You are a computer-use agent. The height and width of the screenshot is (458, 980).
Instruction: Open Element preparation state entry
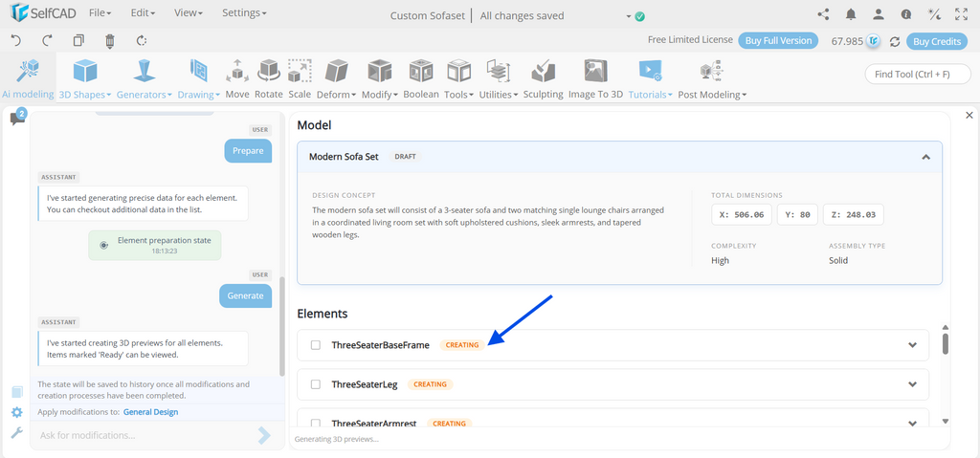tap(155, 245)
